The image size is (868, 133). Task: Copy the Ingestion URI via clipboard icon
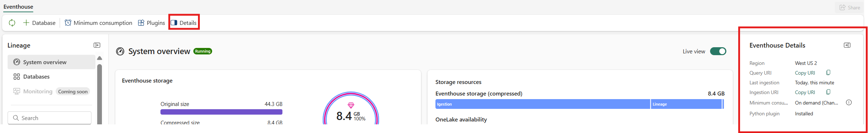click(x=828, y=92)
